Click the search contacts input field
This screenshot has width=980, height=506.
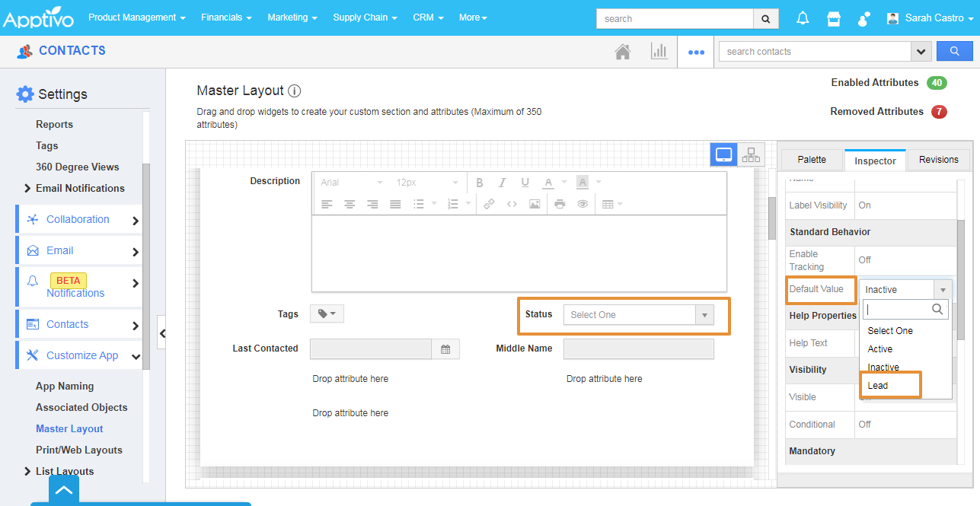click(x=814, y=52)
